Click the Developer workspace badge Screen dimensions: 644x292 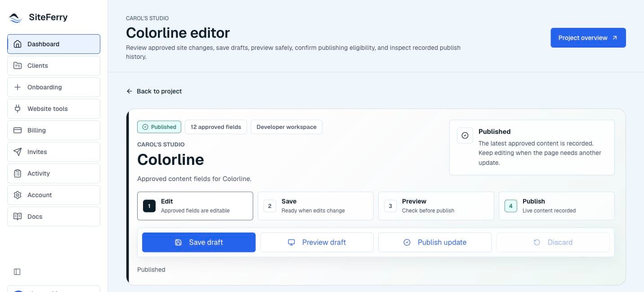coord(286,127)
